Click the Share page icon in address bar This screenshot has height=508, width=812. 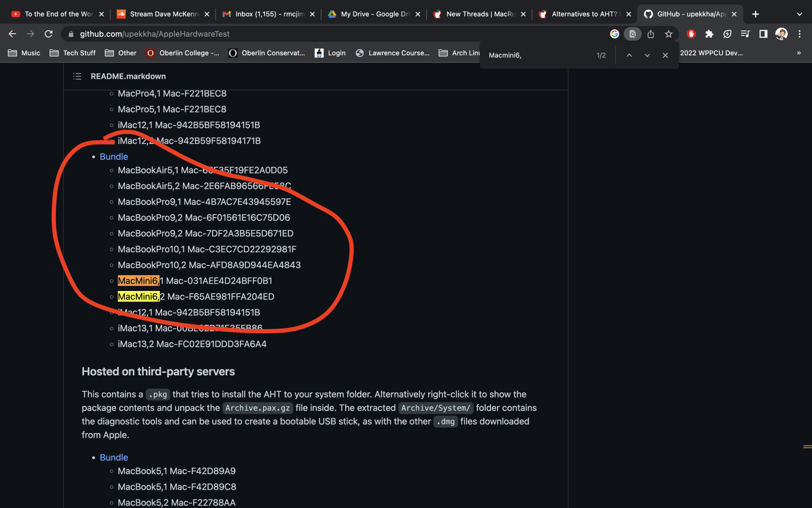tap(651, 34)
